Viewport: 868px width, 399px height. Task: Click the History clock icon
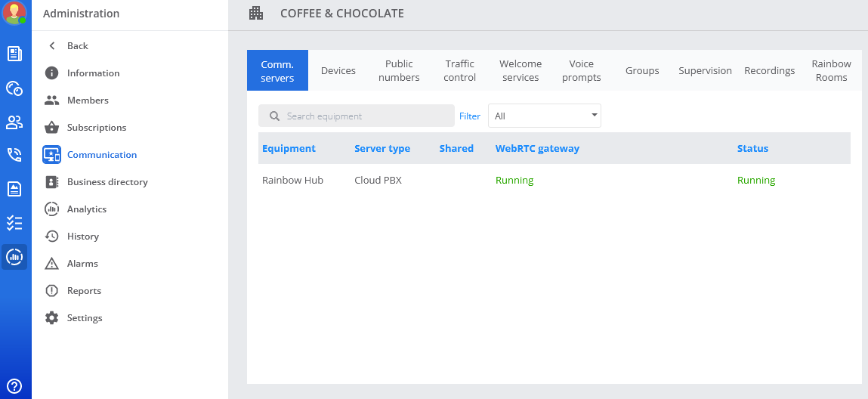tap(51, 237)
